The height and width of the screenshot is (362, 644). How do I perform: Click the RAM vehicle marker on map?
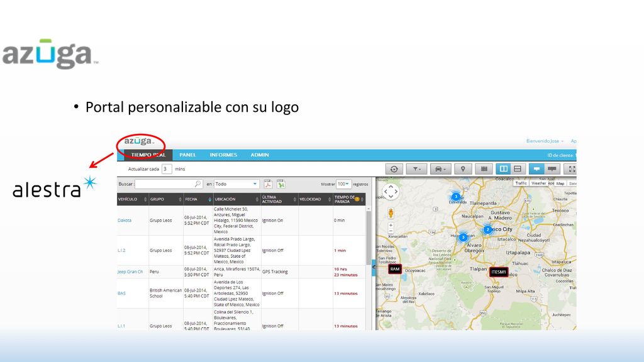pyautogui.click(x=395, y=269)
